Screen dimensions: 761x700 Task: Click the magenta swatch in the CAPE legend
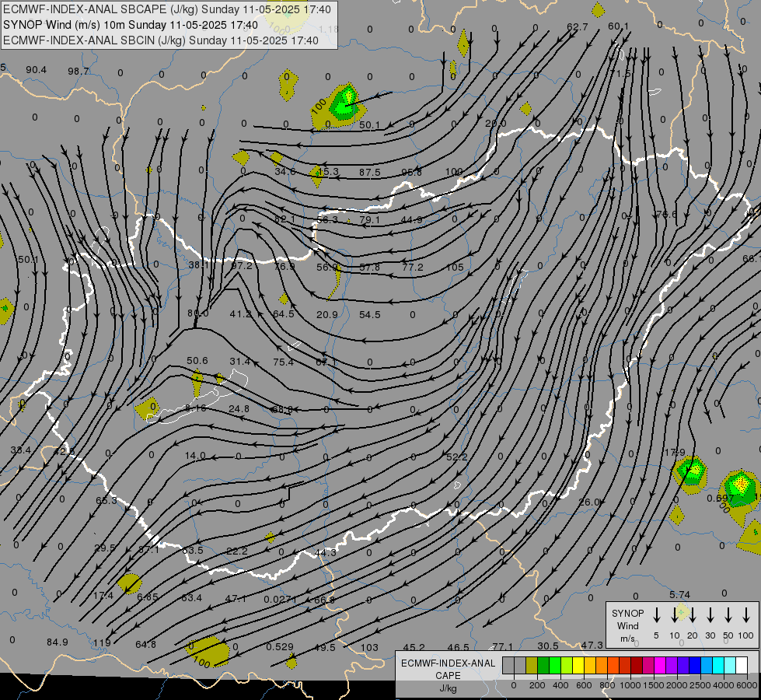pos(660,666)
